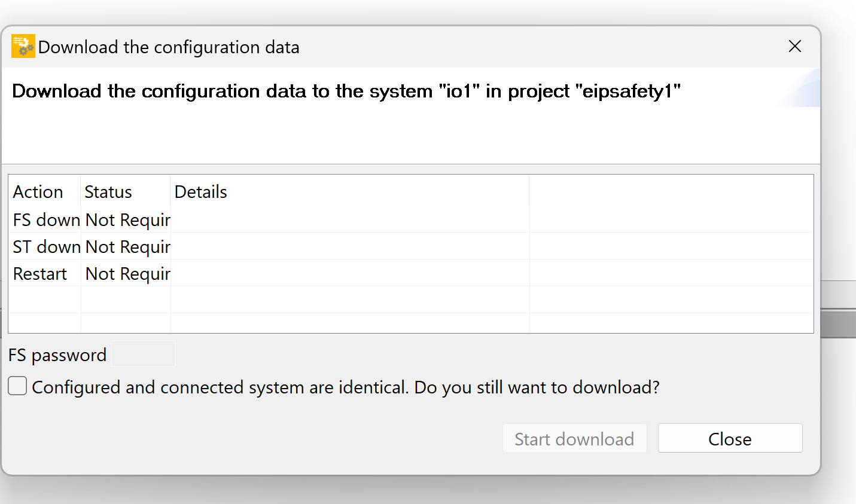This screenshot has width=856, height=504.
Task: Click the gear icon in the dialog title bar
Action: (23, 46)
